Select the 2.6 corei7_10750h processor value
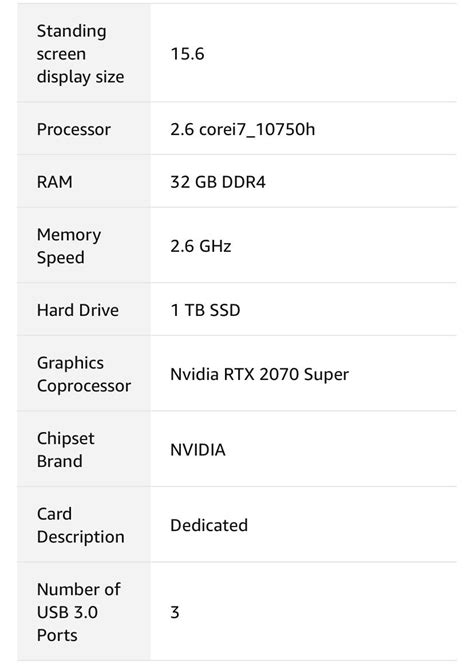Screen dimensions: 474x665 pyautogui.click(x=243, y=129)
